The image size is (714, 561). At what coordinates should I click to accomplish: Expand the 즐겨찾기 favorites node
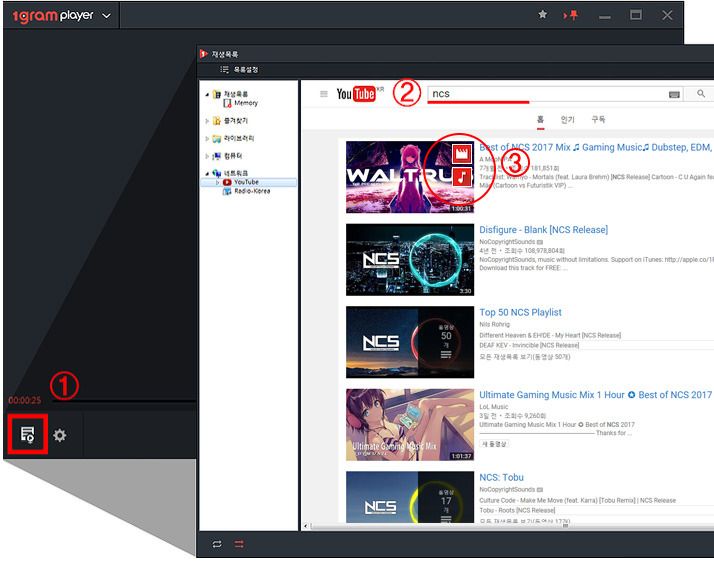tap(207, 121)
